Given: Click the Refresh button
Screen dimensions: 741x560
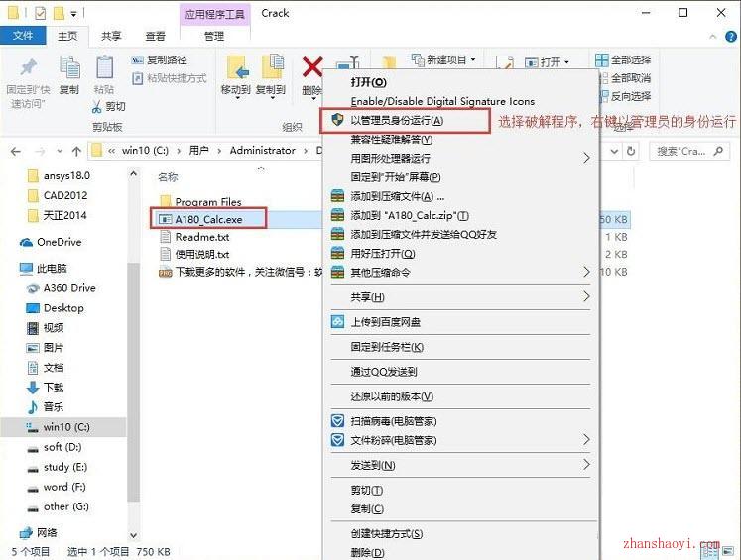Looking at the screenshot, I should [631, 151].
